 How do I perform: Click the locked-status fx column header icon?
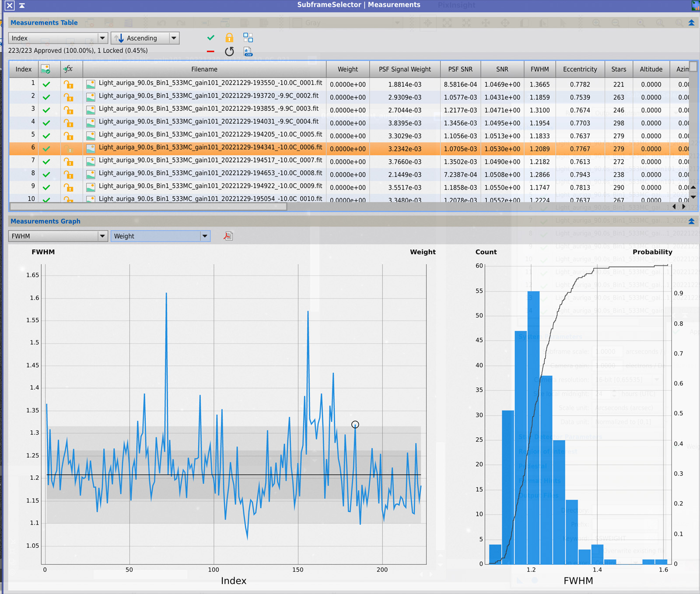point(68,69)
